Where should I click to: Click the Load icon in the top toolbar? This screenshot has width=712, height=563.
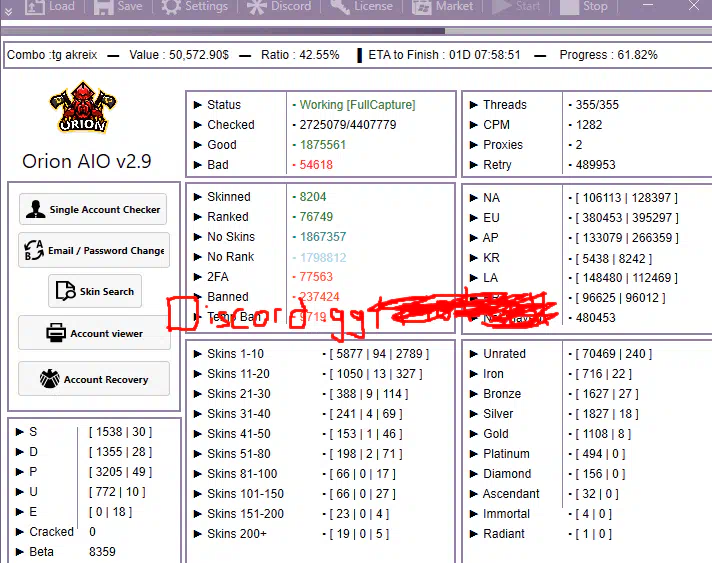[x=34, y=7]
